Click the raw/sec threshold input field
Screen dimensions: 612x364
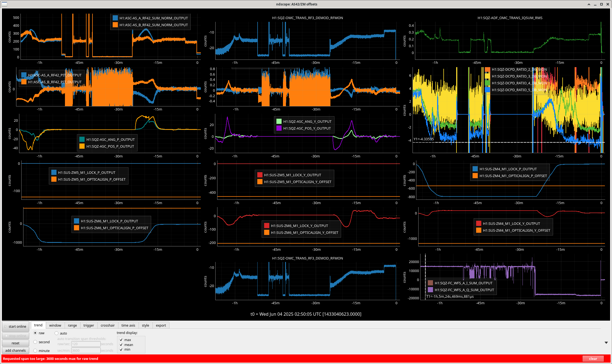click(86, 344)
